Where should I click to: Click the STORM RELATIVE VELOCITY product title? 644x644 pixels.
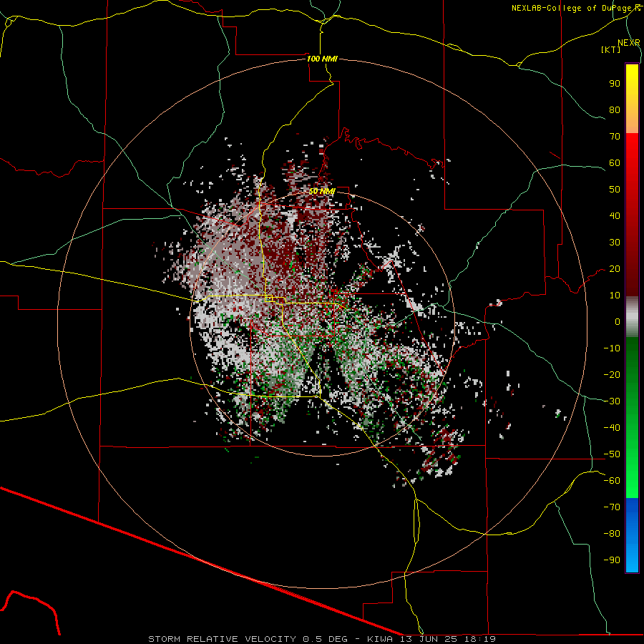pos(222,639)
